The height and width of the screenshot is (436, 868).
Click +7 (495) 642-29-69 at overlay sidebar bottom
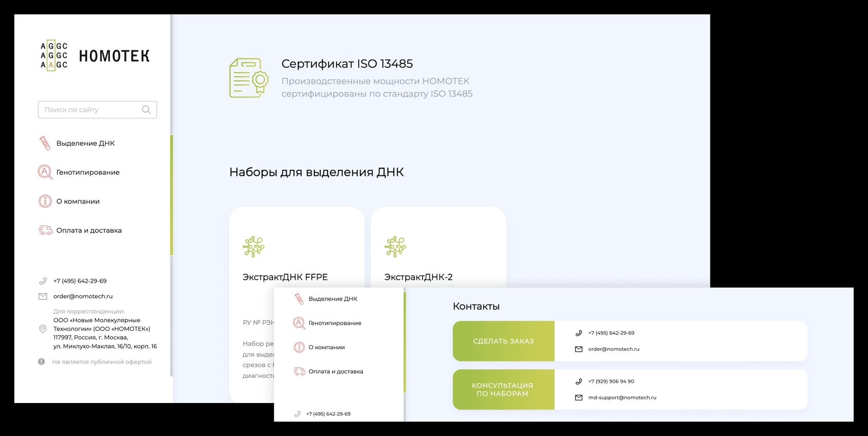(328, 414)
